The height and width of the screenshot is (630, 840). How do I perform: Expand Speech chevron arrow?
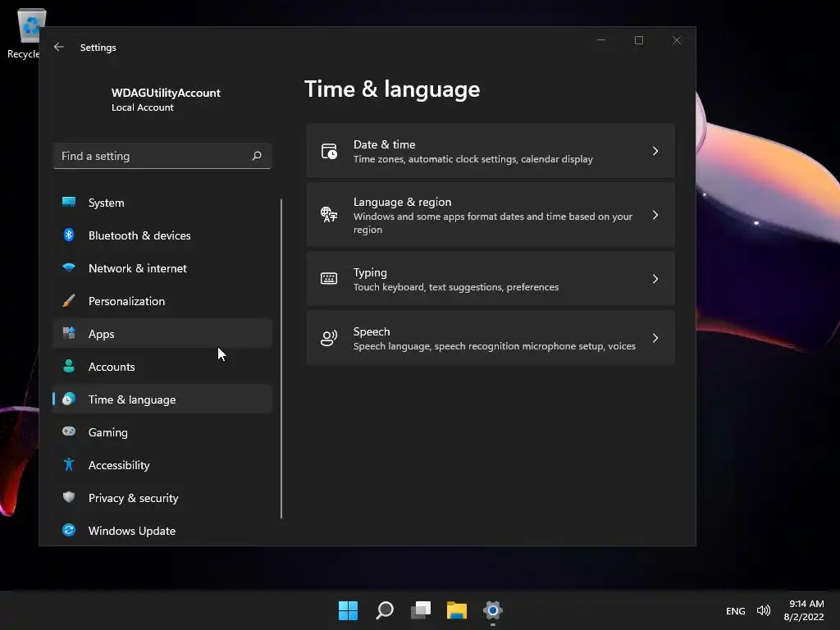coord(655,338)
